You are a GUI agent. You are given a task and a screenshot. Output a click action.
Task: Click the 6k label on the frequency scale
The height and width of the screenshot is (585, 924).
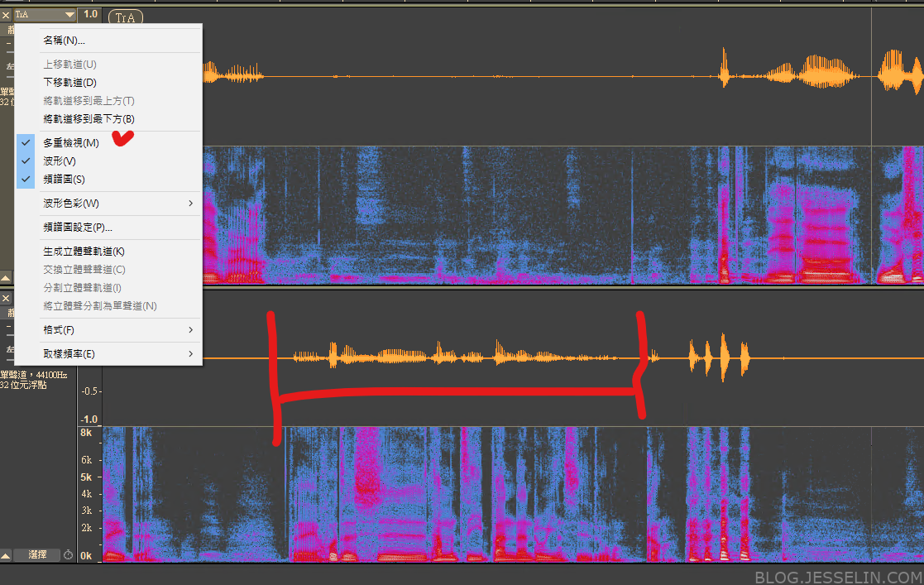tap(86, 460)
